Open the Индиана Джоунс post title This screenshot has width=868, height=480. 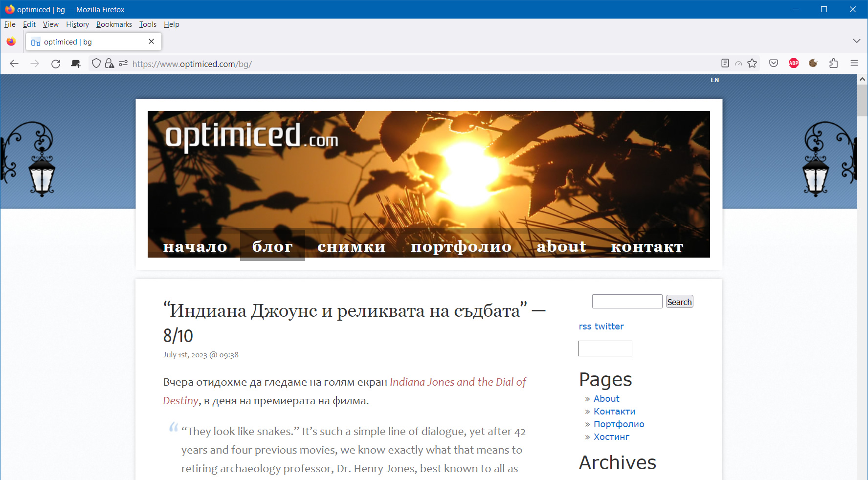coord(354,323)
